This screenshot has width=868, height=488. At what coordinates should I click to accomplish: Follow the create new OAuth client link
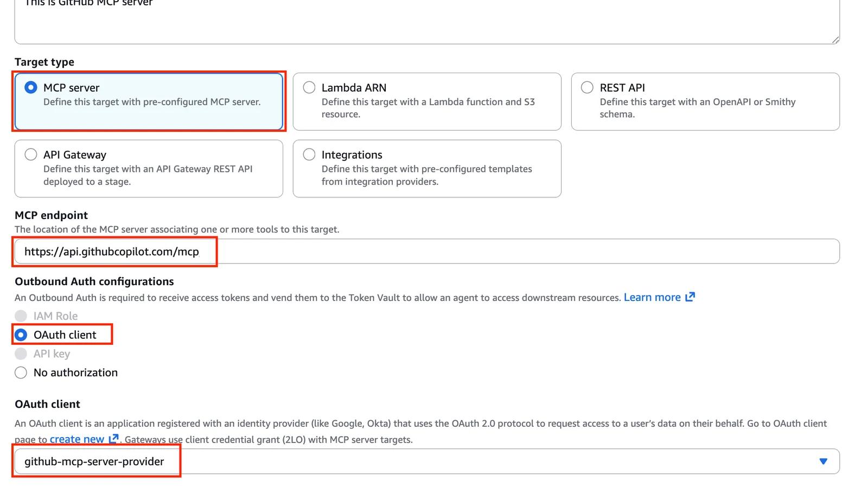[x=76, y=439]
